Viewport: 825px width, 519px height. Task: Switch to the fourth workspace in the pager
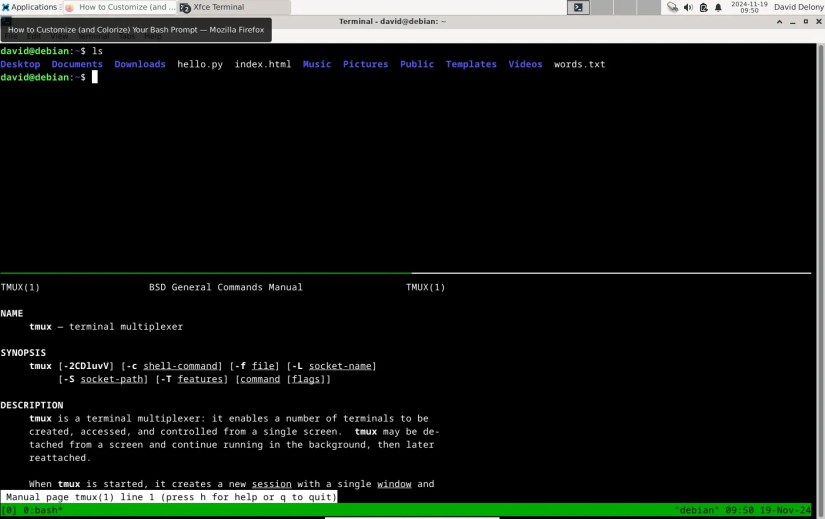coord(649,7)
